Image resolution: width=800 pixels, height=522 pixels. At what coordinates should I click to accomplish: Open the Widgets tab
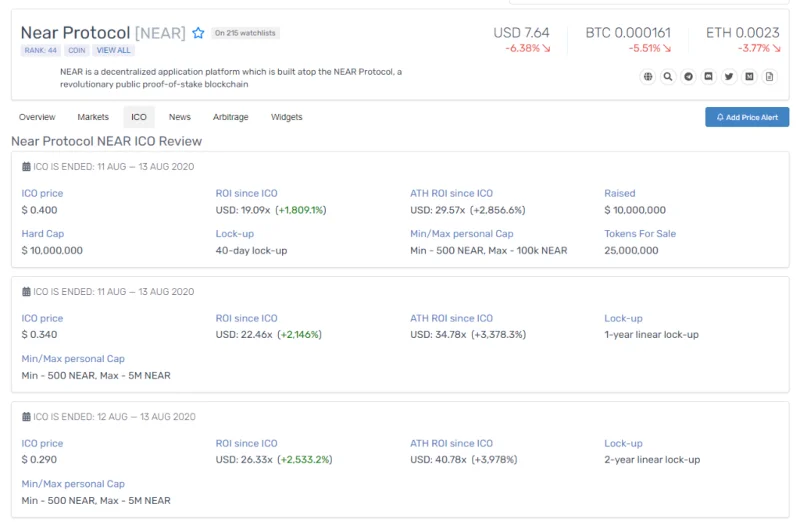(287, 117)
